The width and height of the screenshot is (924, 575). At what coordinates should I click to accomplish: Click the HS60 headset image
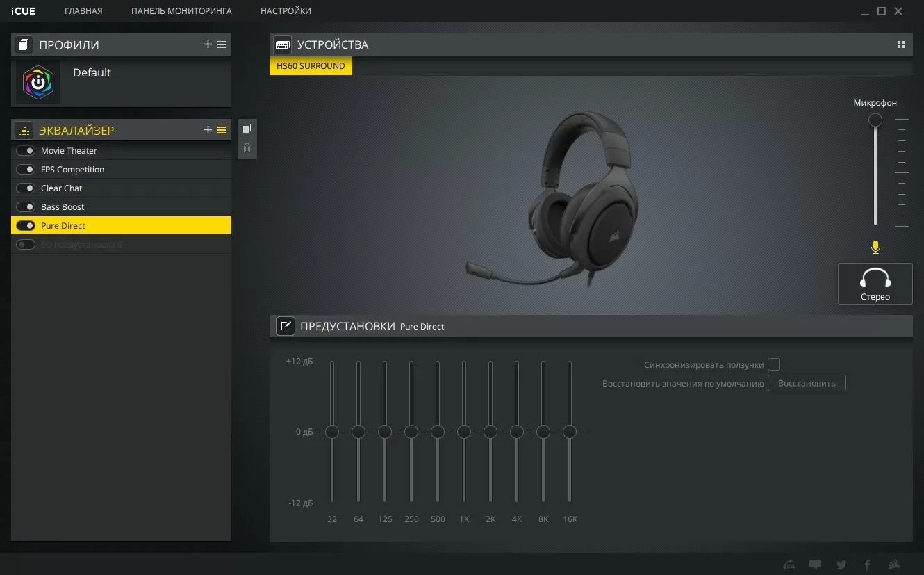coord(552,198)
